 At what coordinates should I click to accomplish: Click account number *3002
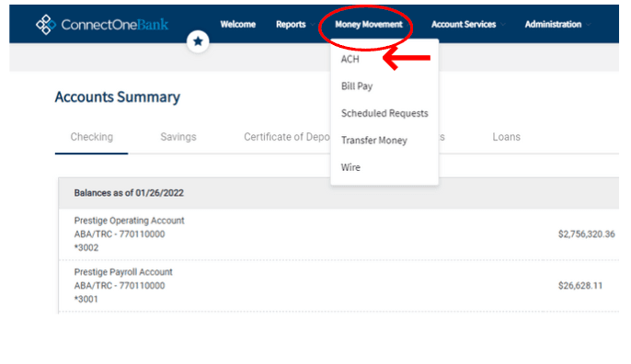click(86, 247)
